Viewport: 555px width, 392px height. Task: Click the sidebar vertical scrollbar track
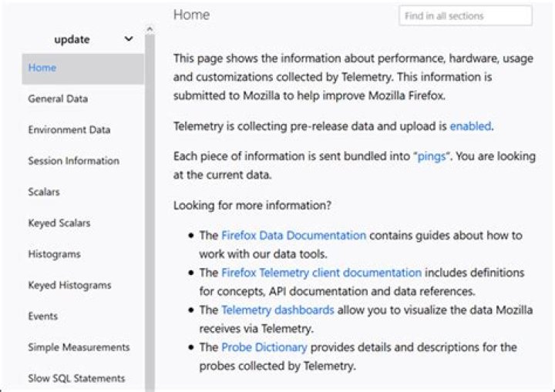(150, 213)
